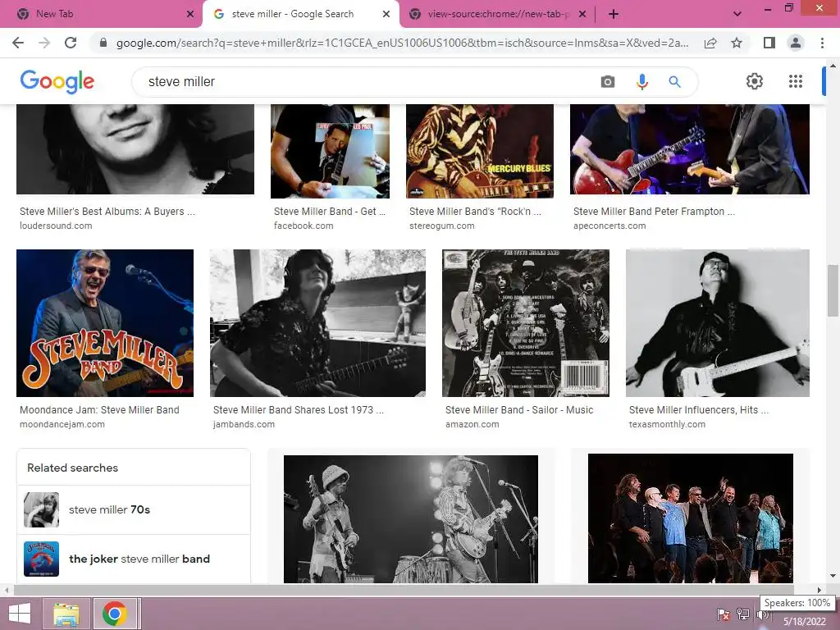Viewport: 840px width, 630px height.
Task: Open the amazon.com source link
Action: tap(472, 424)
